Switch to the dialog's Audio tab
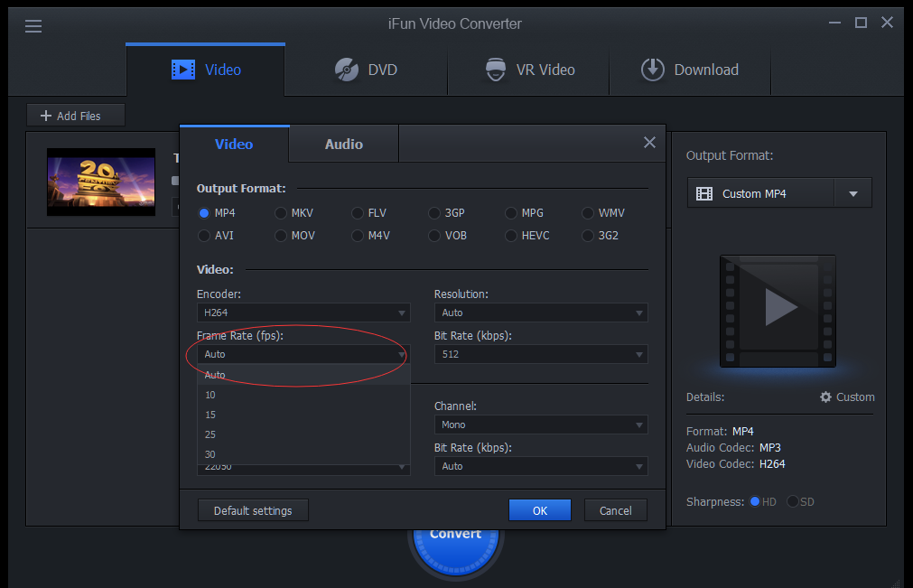This screenshot has height=588, width=913. point(343,144)
